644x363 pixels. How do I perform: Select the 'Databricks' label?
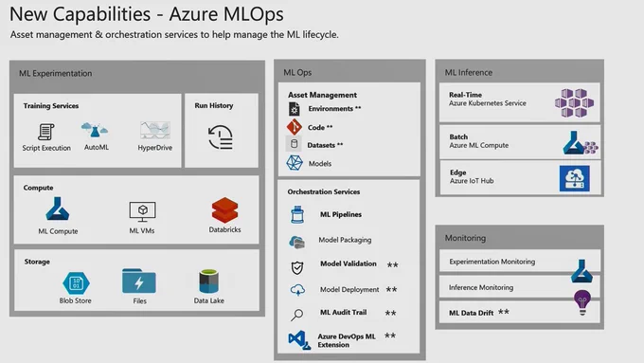[x=224, y=229]
